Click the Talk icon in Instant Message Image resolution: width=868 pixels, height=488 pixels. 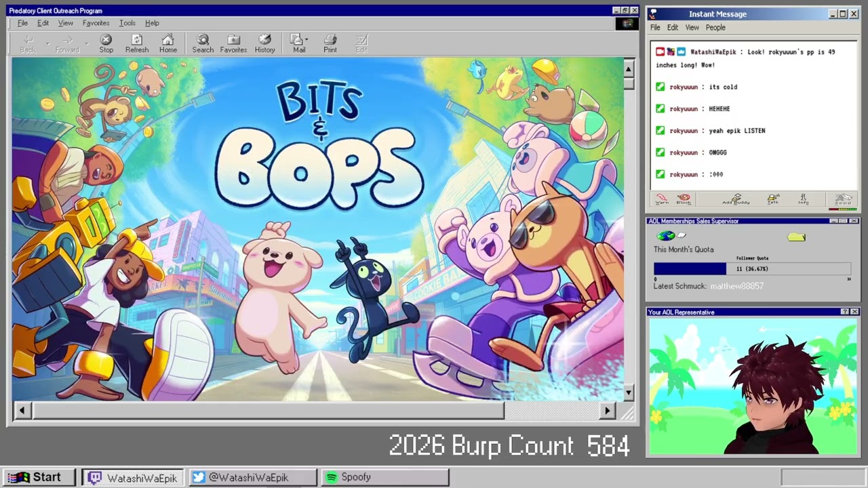773,199
